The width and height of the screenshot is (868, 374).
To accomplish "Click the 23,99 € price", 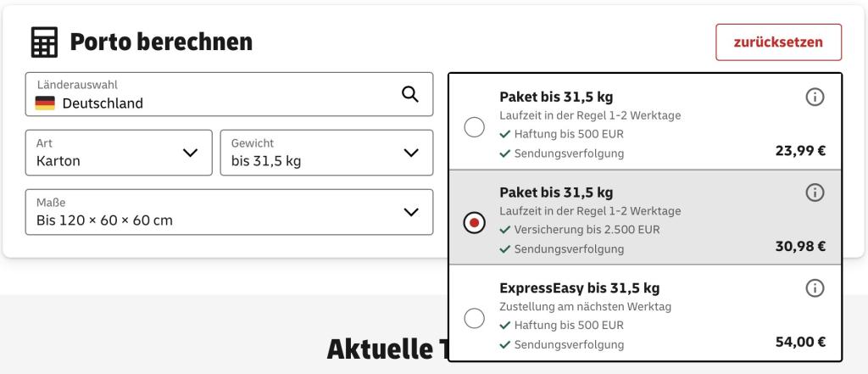I will [800, 151].
